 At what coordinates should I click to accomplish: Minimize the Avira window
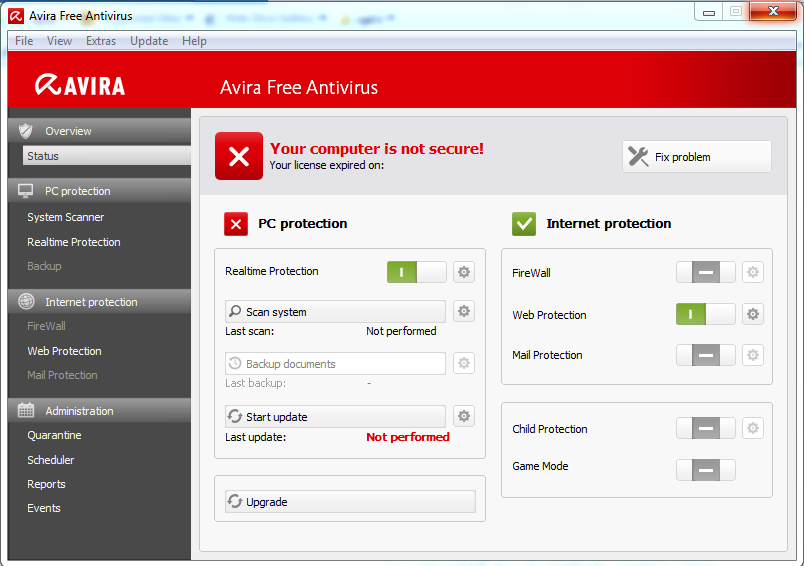click(x=709, y=12)
